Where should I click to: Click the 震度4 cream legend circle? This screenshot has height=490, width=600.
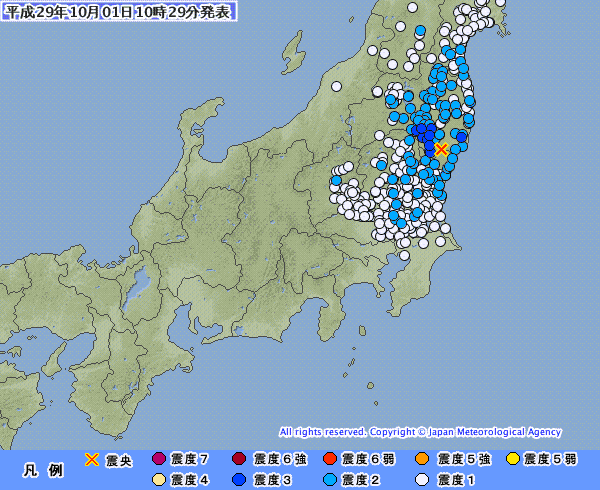pos(159,480)
